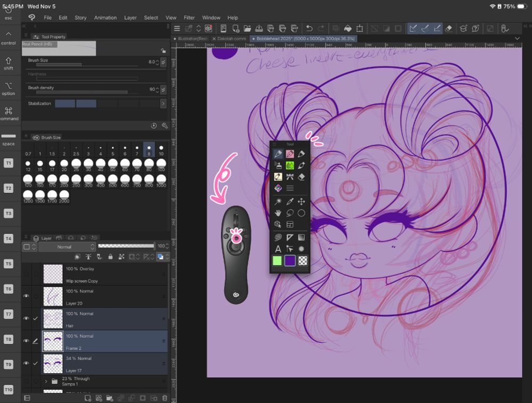Select the pink Pencil tool icon
This screenshot has height=403, width=532.
coord(290,154)
